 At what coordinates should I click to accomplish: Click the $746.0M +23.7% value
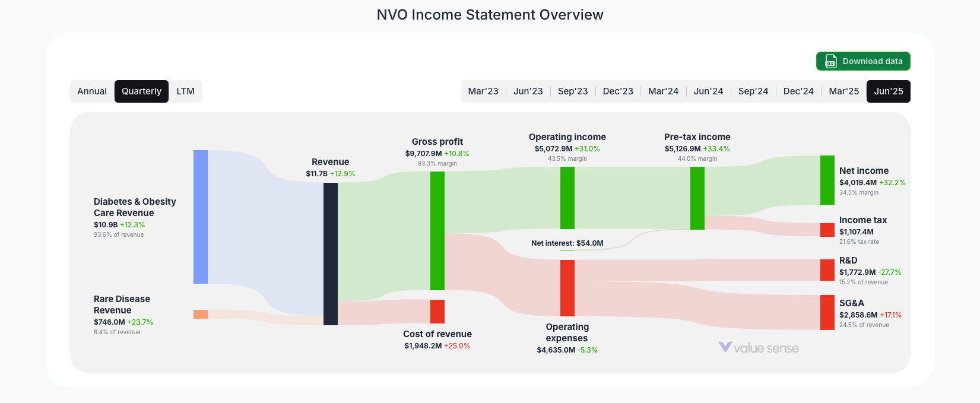click(123, 322)
